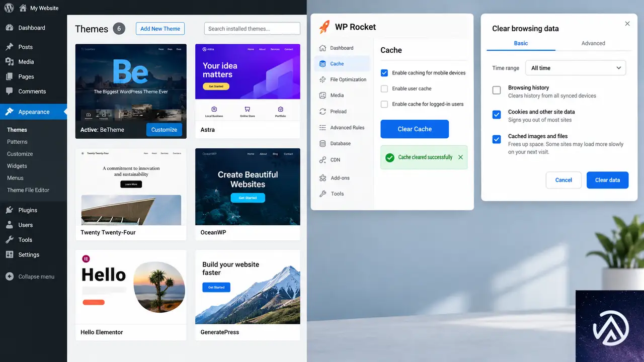Open Appearance in the WordPress menu
This screenshot has width=644, height=362.
tap(33, 112)
